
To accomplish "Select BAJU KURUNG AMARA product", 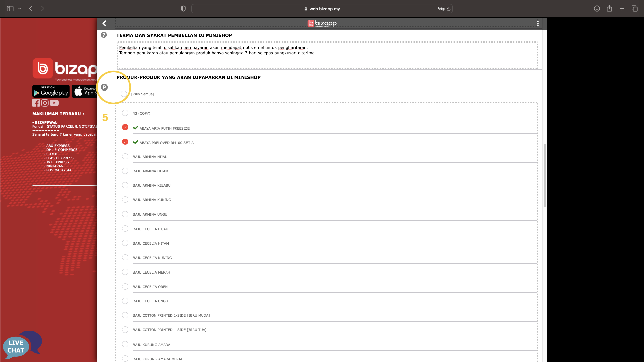I will coord(125,344).
